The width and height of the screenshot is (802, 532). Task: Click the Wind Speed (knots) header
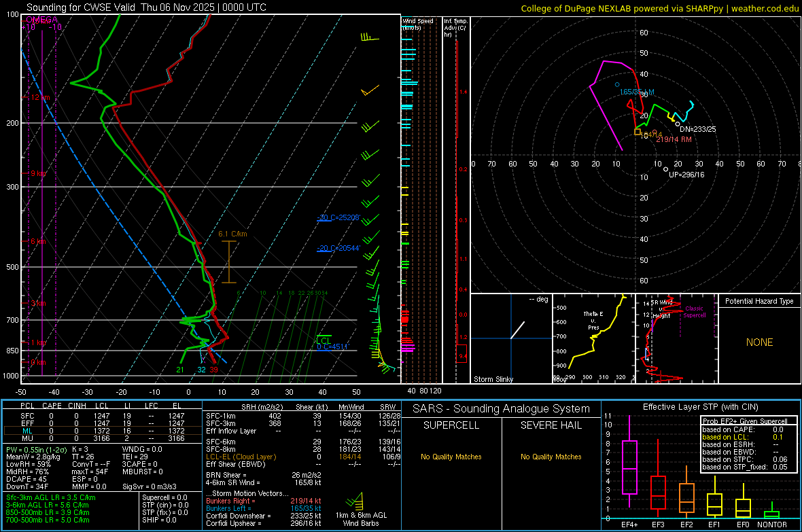coord(417,24)
